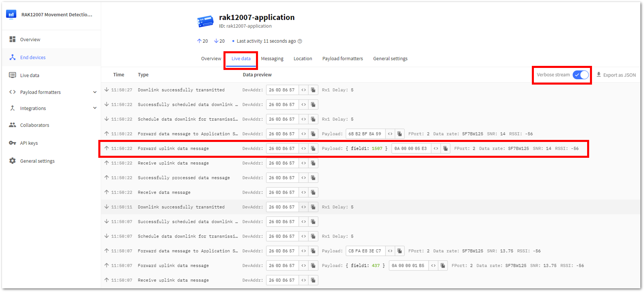644x292 pixels.
Task: Click the Last activity 11 seconds ago text
Action: click(266, 41)
